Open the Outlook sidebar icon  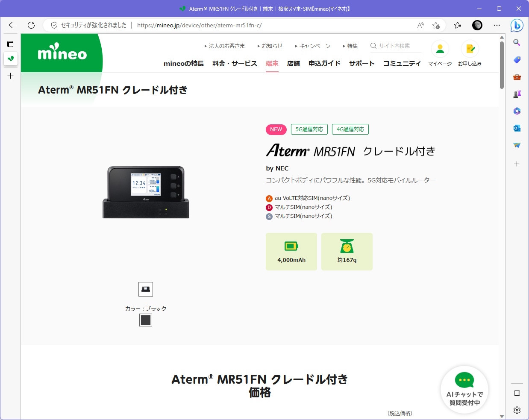pos(517,128)
